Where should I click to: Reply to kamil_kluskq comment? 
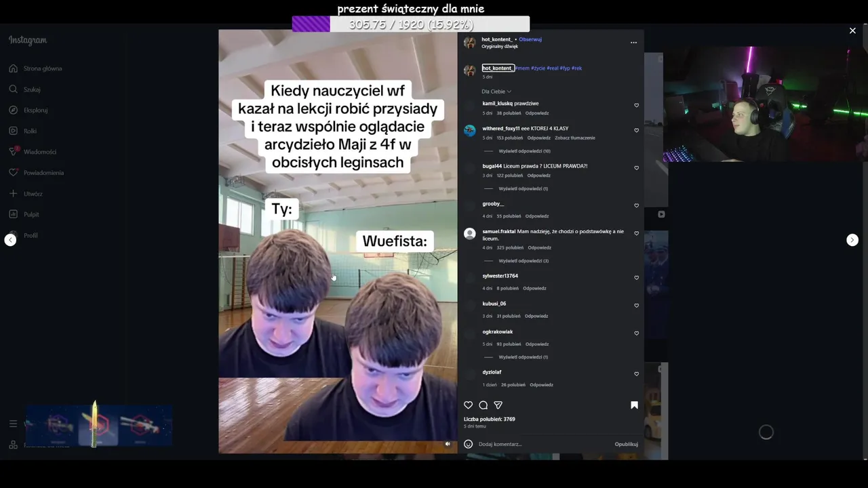coord(537,113)
